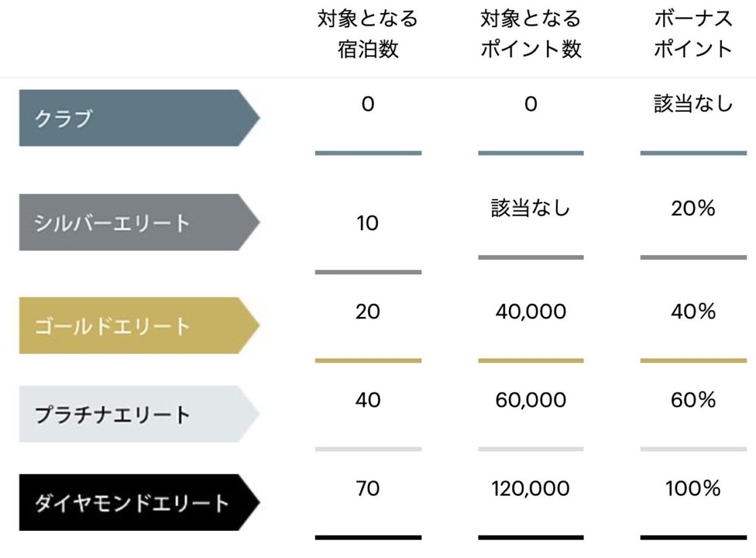The height and width of the screenshot is (558, 756).
Task: Open the ゴールドエリート tier badge
Action: coord(139,326)
